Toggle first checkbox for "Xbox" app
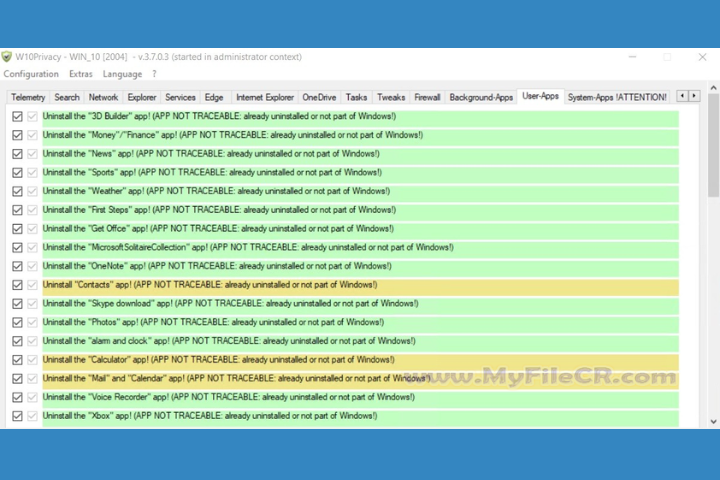The width and height of the screenshot is (720, 480). 17,416
